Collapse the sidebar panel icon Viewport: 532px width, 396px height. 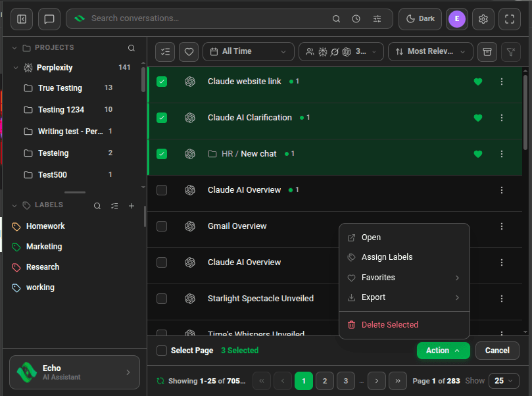click(22, 19)
